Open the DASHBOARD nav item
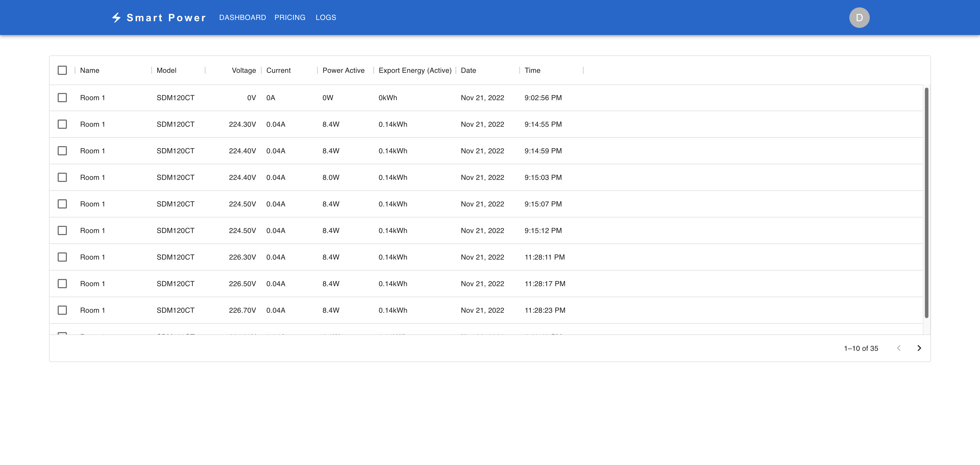The width and height of the screenshot is (980, 465). click(x=242, y=18)
